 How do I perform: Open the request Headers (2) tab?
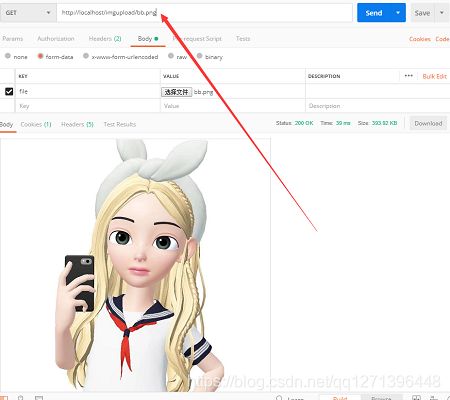tap(105, 39)
